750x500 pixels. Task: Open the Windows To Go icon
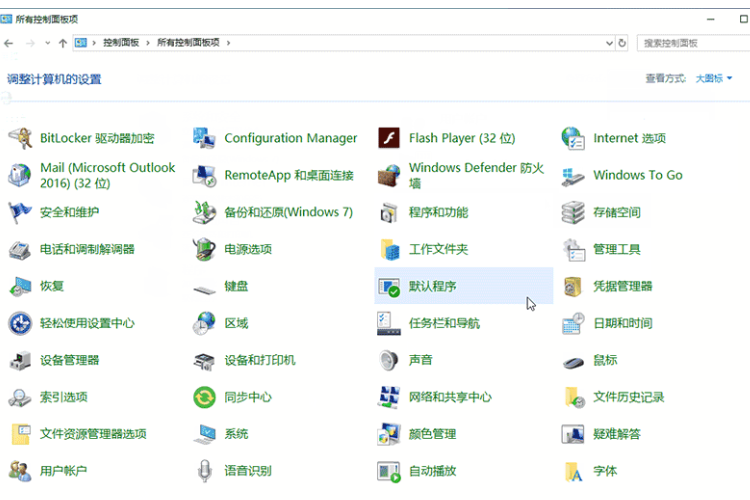point(573,175)
